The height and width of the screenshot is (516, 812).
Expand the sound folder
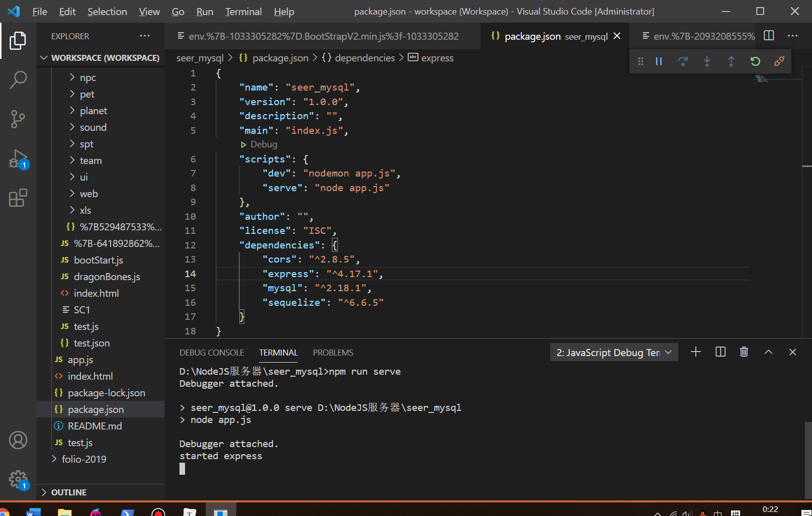coord(93,127)
